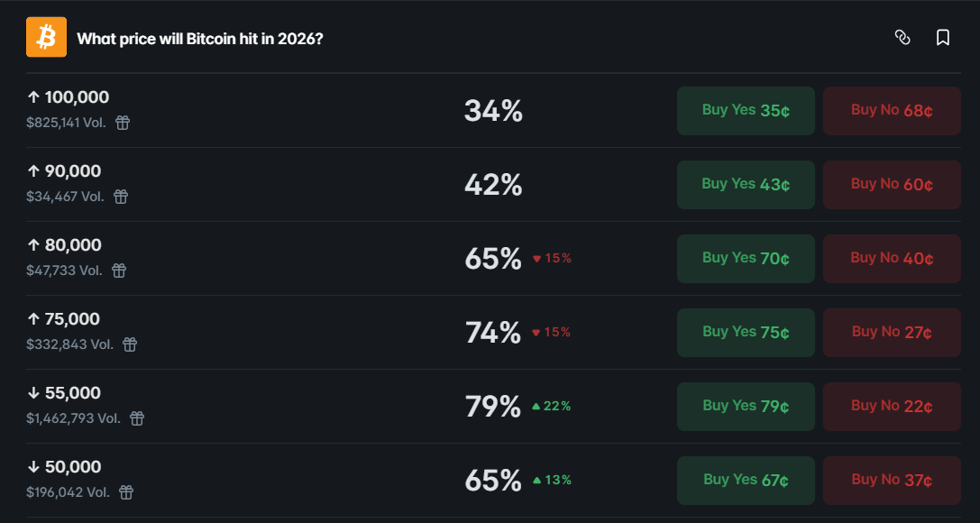
Task: Bookmark this Bitcoin market
Action: point(942,37)
